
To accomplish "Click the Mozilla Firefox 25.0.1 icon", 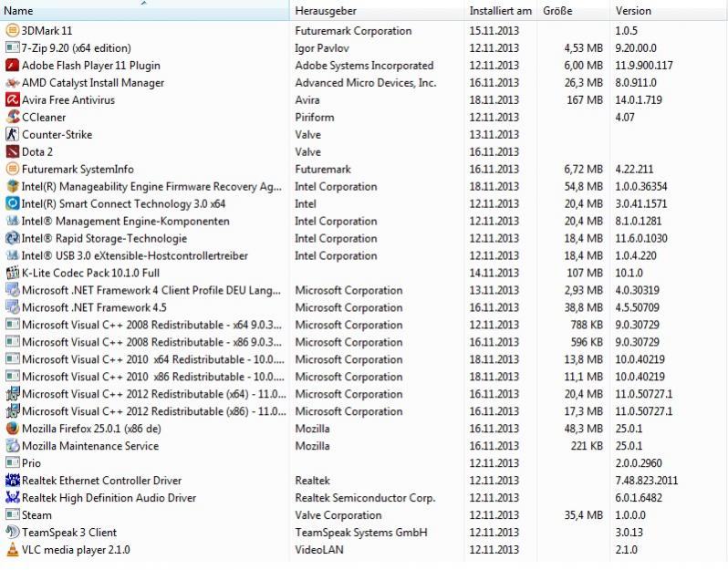I will (13, 429).
